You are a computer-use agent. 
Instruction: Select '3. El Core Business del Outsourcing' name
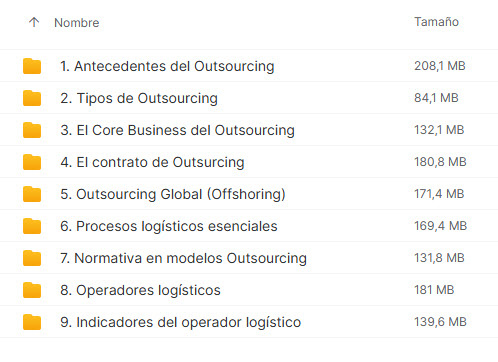click(x=177, y=130)
